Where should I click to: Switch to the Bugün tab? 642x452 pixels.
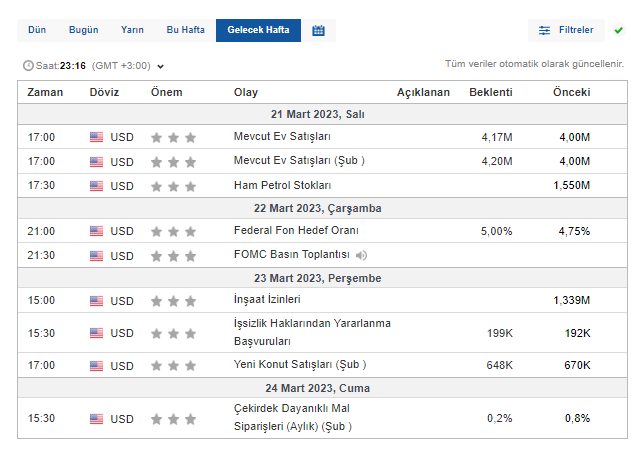tap(83, 30)
